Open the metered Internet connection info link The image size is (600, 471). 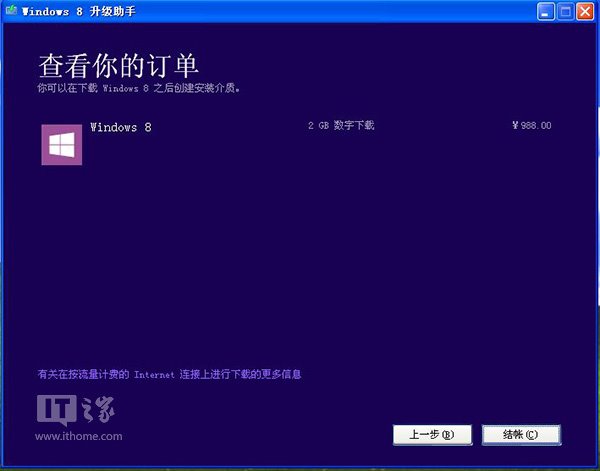click(169, 374)
